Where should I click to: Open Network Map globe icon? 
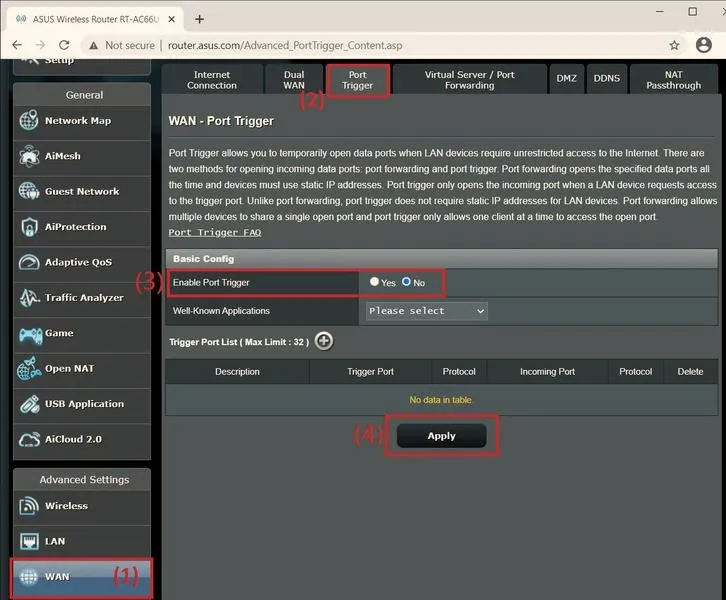click(x=29, y=120)
